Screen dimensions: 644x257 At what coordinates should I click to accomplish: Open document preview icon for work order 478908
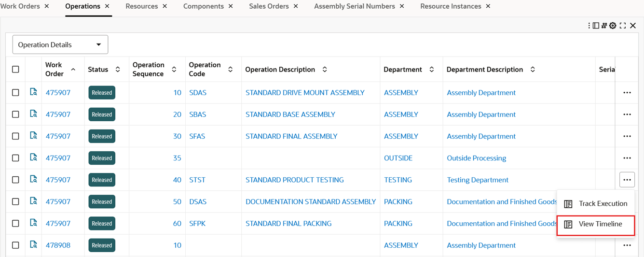tap(33, 244)
